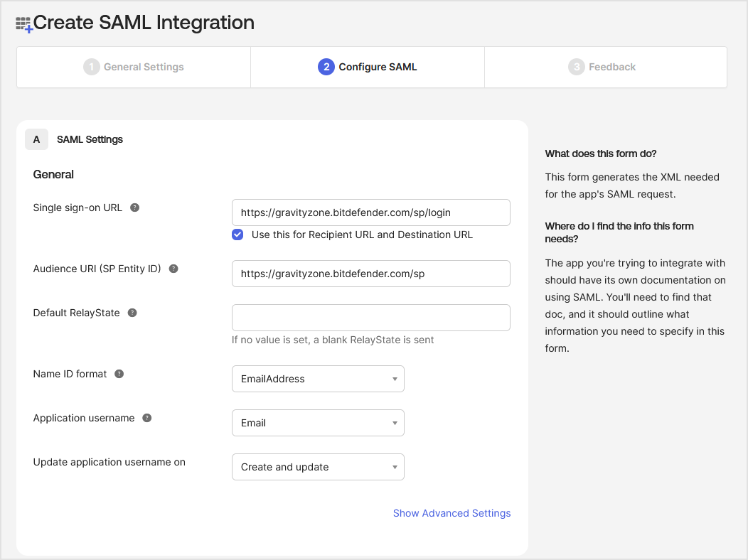Click the SAML Settings section title

[90, 139]
